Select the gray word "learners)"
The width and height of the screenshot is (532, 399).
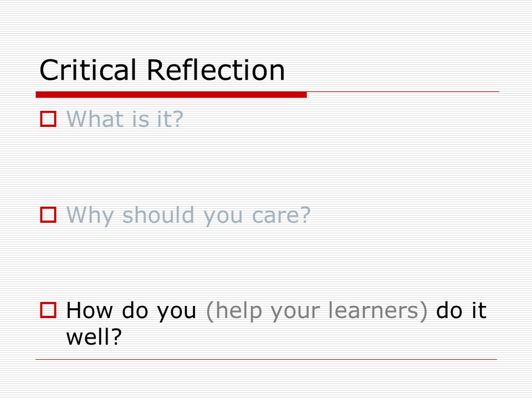[x=377, y=311]
